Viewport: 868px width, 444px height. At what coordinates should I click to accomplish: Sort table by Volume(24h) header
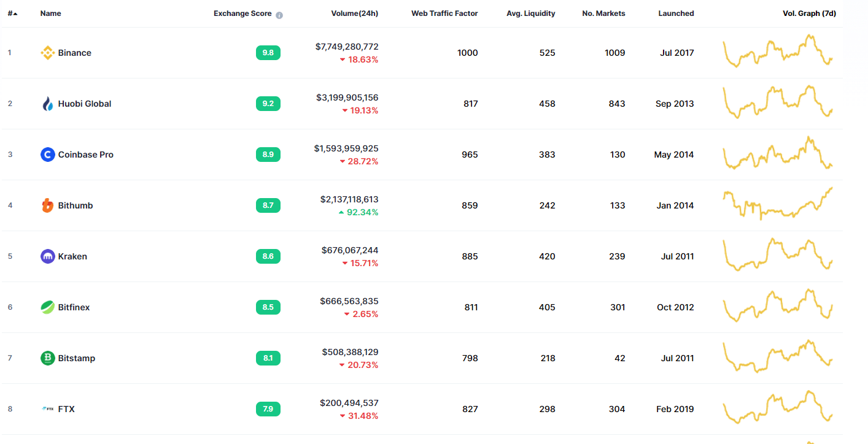354,13
